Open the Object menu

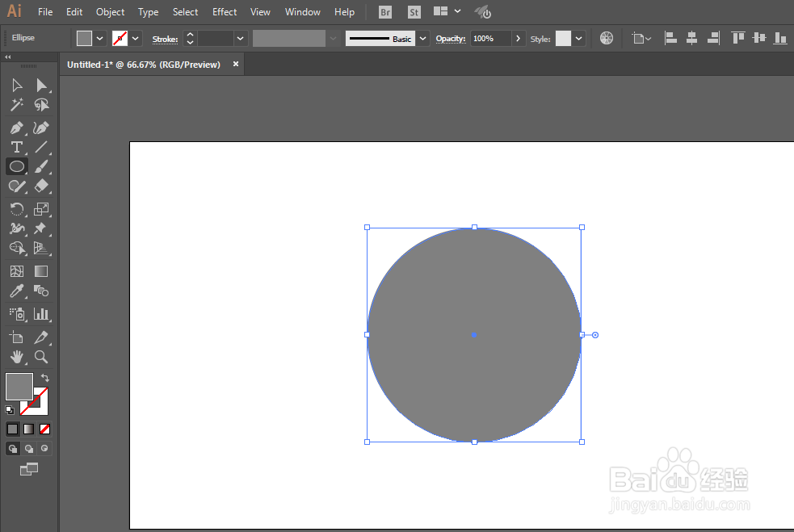(x=110, y=11)
